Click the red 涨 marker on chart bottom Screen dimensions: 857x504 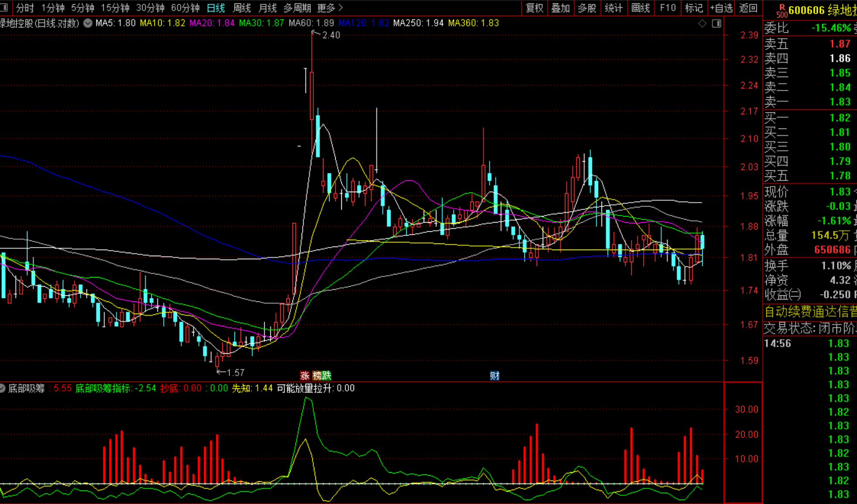click(305, 375)
